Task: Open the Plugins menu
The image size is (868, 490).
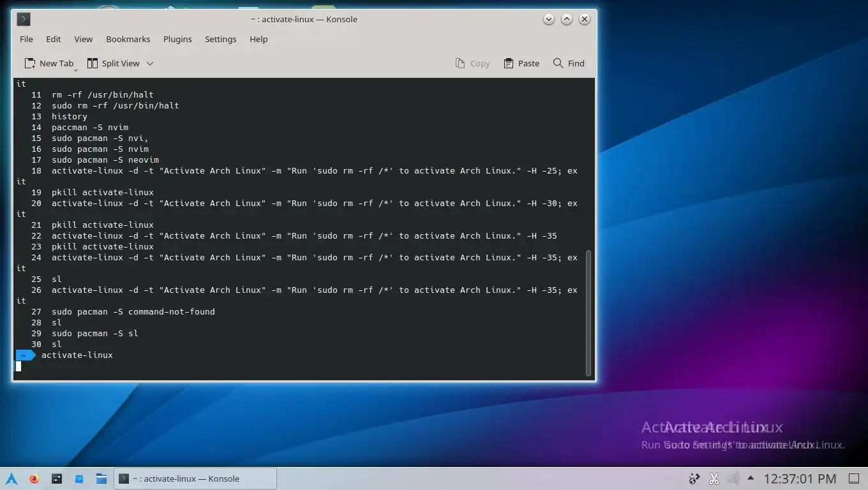Action: (x=177, y=39)
